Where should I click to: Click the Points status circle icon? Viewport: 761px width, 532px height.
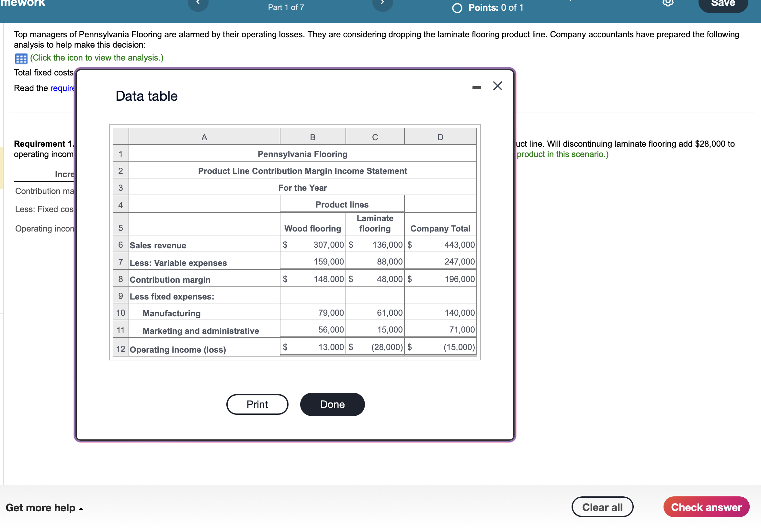click(x=457, y=8)
